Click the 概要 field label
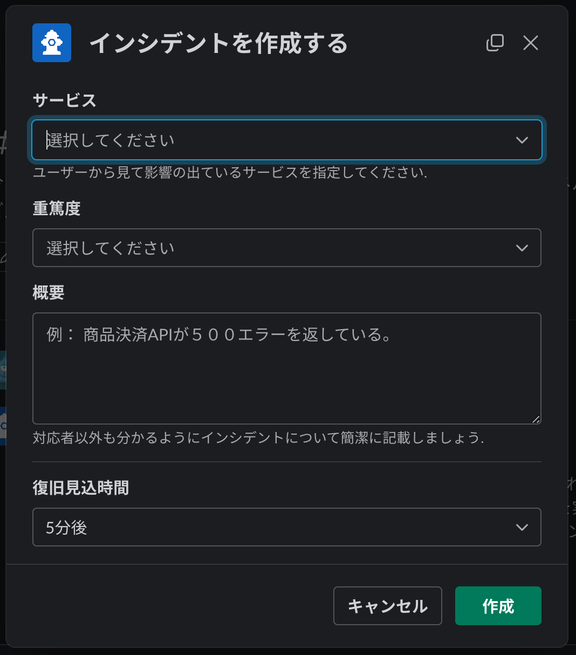This screenshot has width=576, height=655. point(48,292)
